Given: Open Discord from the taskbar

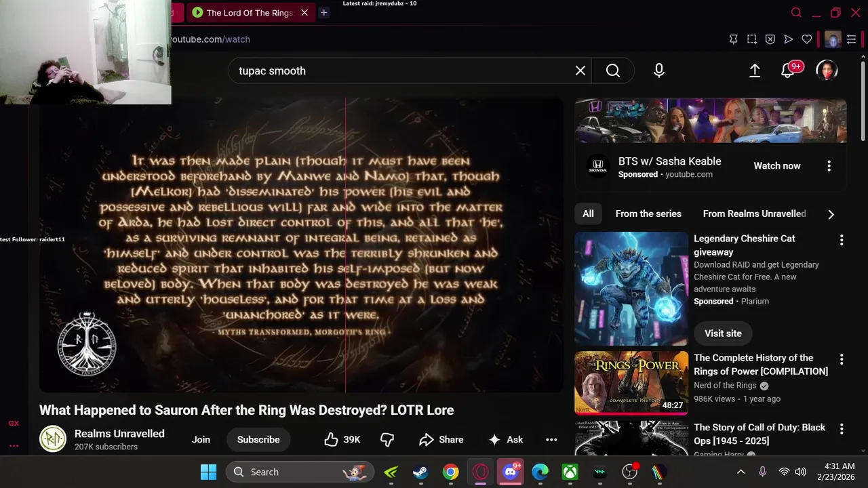Looking at the screenshot, I should (510, 472).
